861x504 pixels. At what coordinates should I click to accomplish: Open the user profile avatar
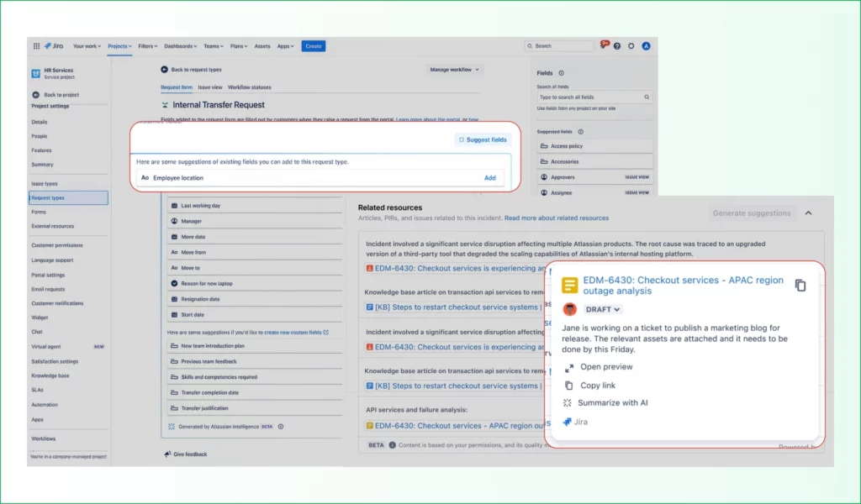647,46
